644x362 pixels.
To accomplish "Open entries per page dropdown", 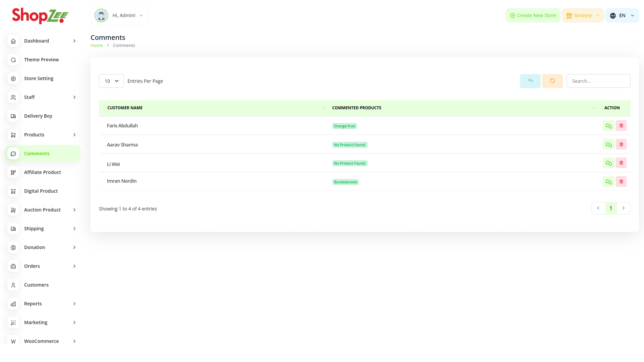I will (111, 81).
